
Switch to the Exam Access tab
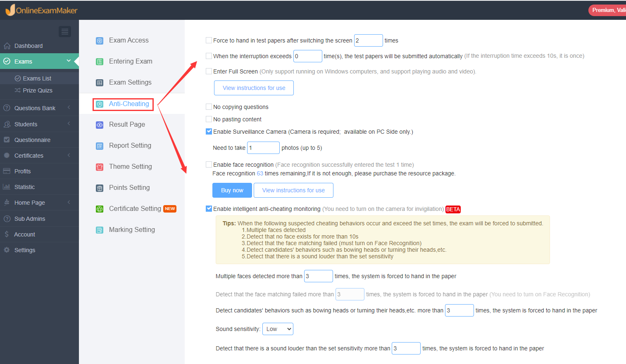point(129,40)
